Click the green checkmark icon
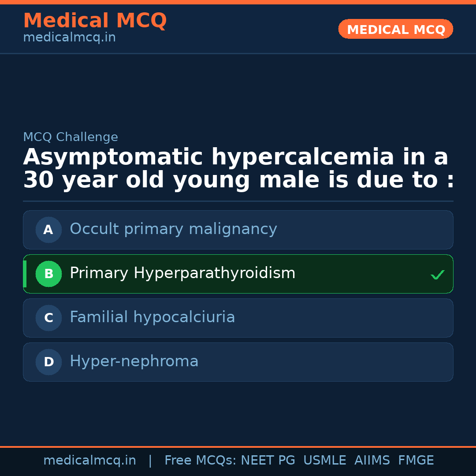The height and width of the screenshot is (476, 476). pyautogui.click(x=437, y=275)
